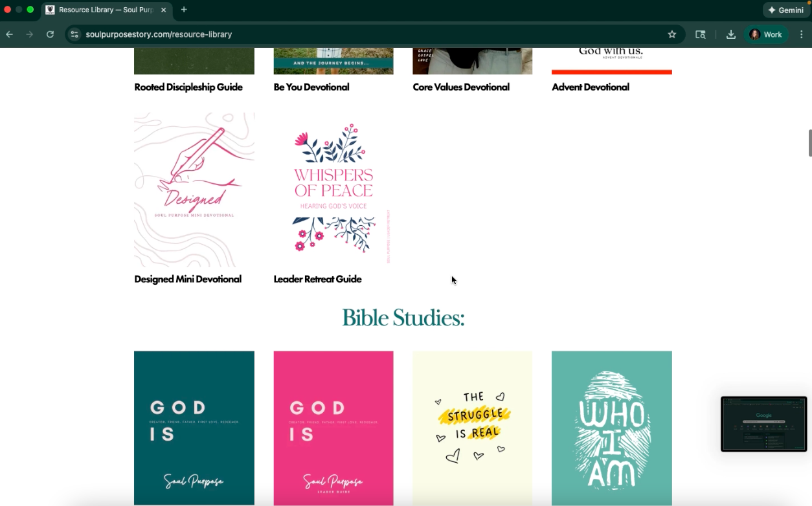
Task: Close the Resource Library tab
Action: [x=163, y=10]
